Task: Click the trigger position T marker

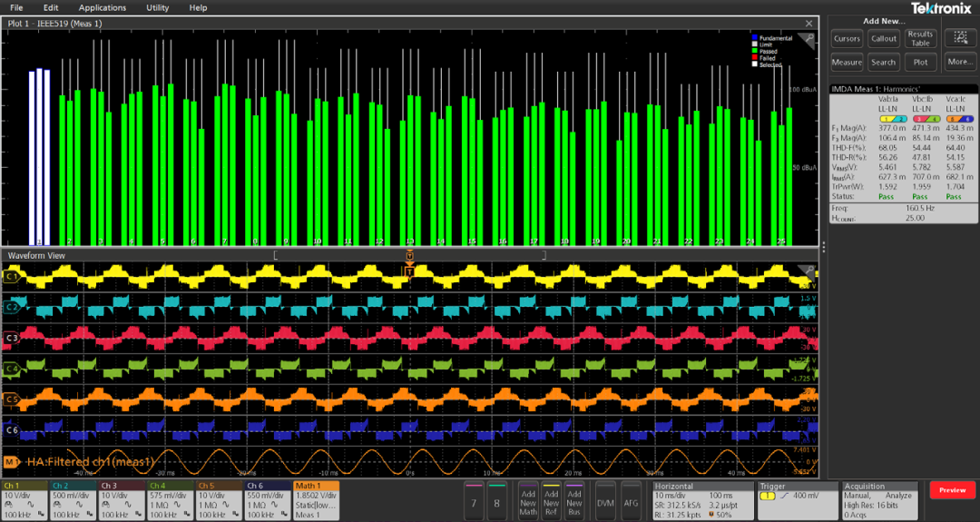Action: click(x=409, y=271)
